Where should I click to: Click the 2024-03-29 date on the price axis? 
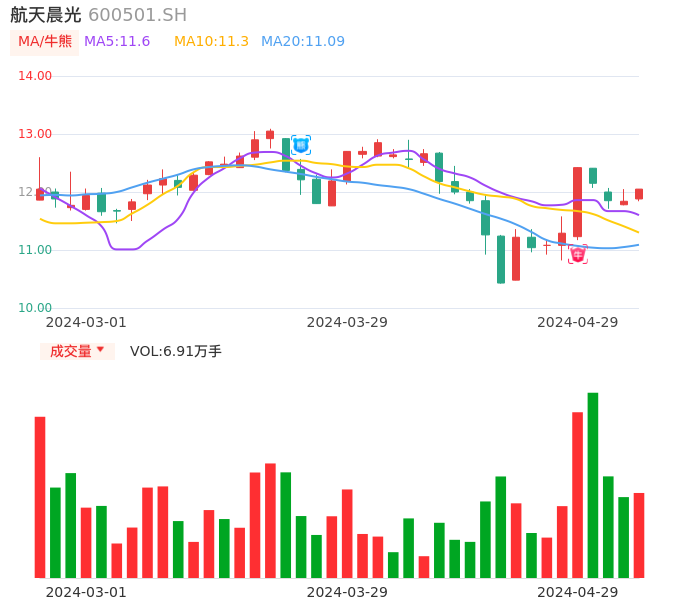coord(347,322)
